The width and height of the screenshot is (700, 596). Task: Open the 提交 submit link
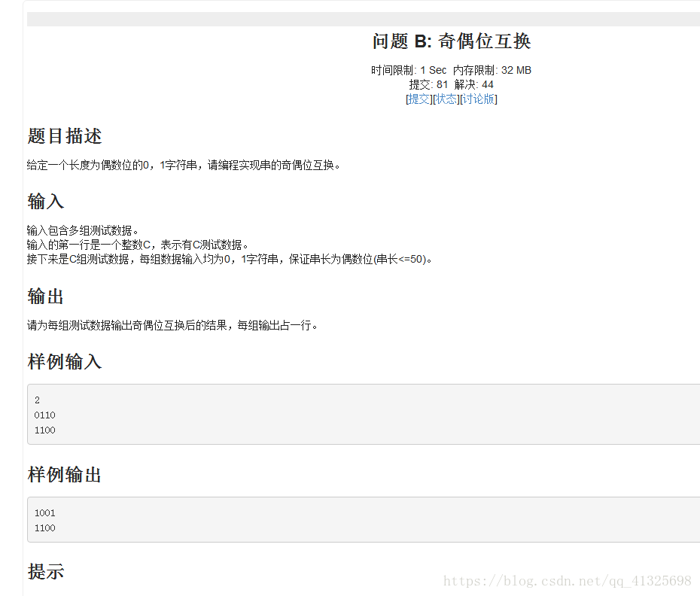click(x=418, y=99)
